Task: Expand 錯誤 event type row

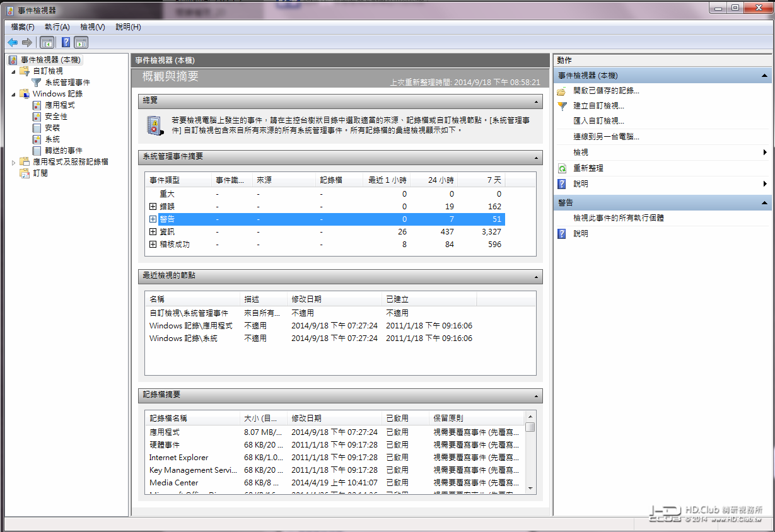Action: point(153,207)
